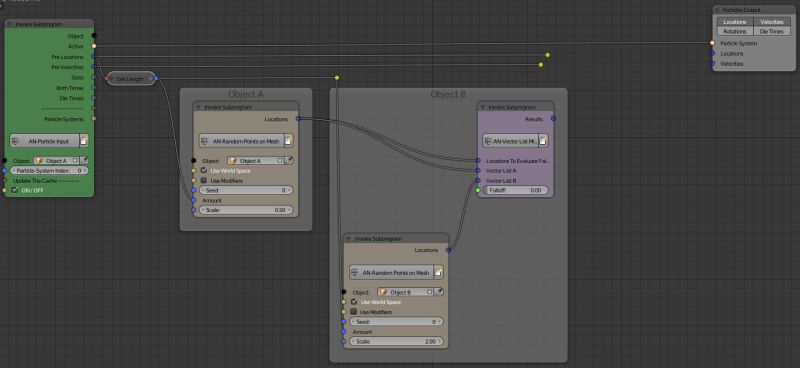Image resolution: width=800 pixels, height=368 pixels.
Task: Open AN-Particle Input subprogram selector
Action: click(x=44, y=140)
